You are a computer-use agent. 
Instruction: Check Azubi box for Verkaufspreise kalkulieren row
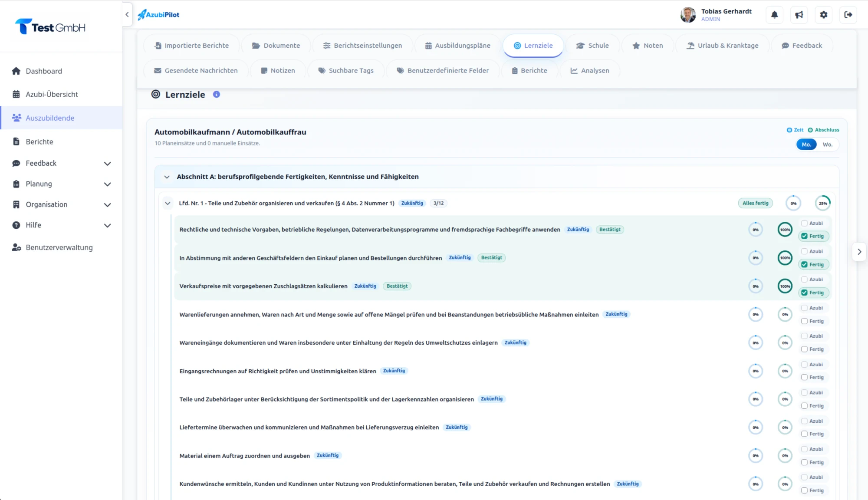click(x=804, y=280)
